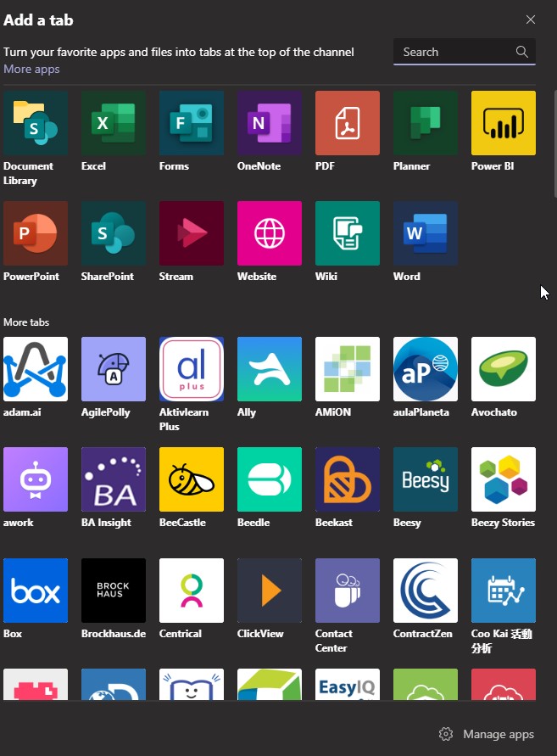Choose the Word app icon
The height and width of the screenshot is (756, 557).
coord(426,233)
